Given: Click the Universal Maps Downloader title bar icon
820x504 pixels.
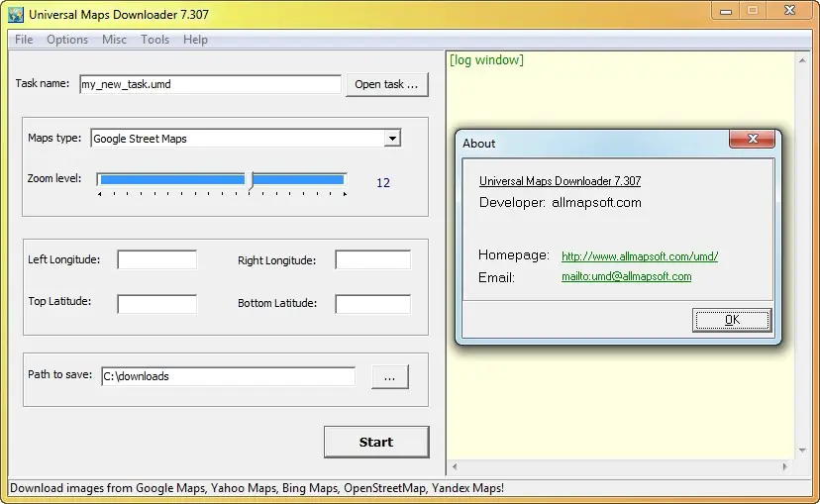Looking at the screenshot, I should pyautogui.click(x=16, y=14).
